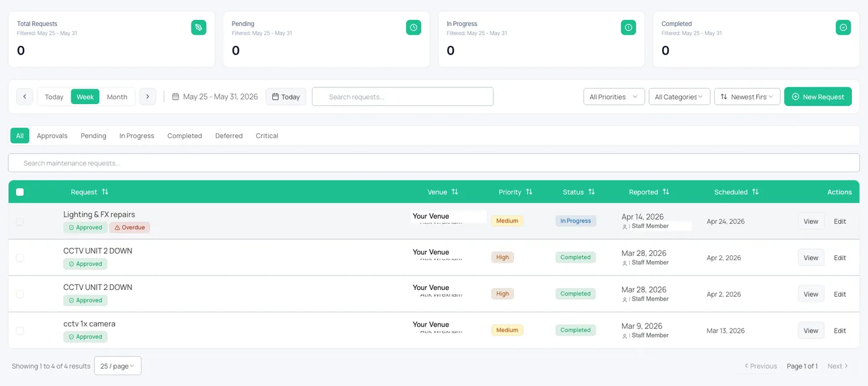Sort table by Priority column arrows

click(x=529, y=192)
